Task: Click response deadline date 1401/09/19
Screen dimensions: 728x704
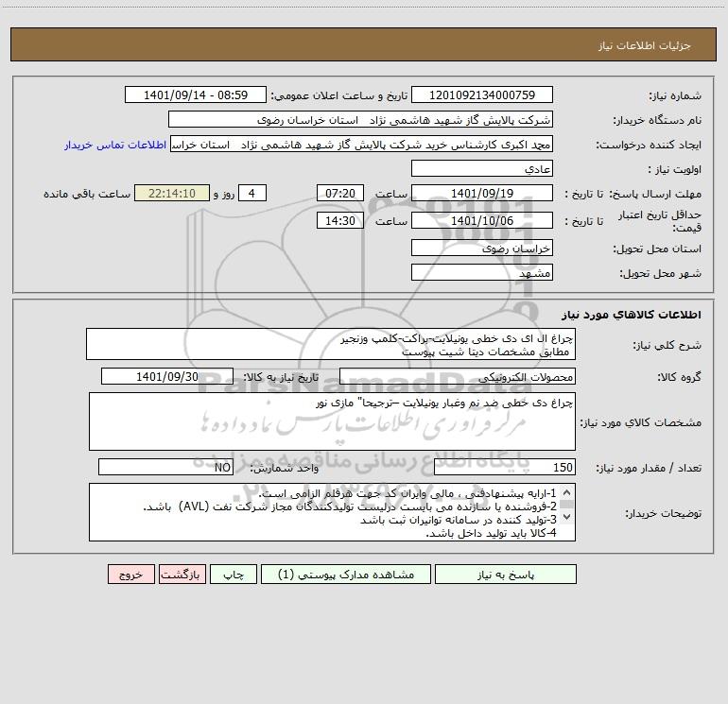Action: pos(482,193)
